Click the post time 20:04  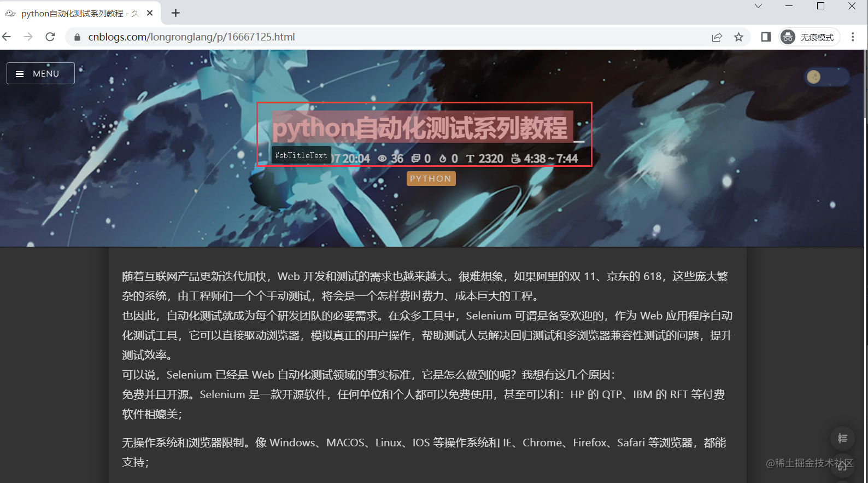[x=356, y=159]
